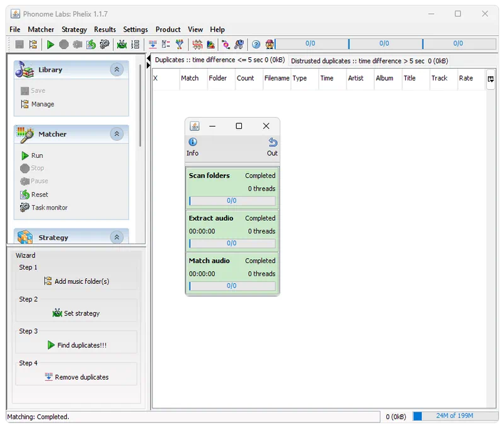Open the Settings menu
The image size is (504, 428).
click(135, 30)
